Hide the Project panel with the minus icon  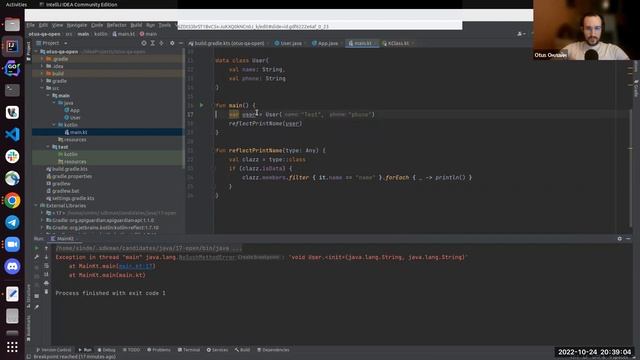coord(181,43)
